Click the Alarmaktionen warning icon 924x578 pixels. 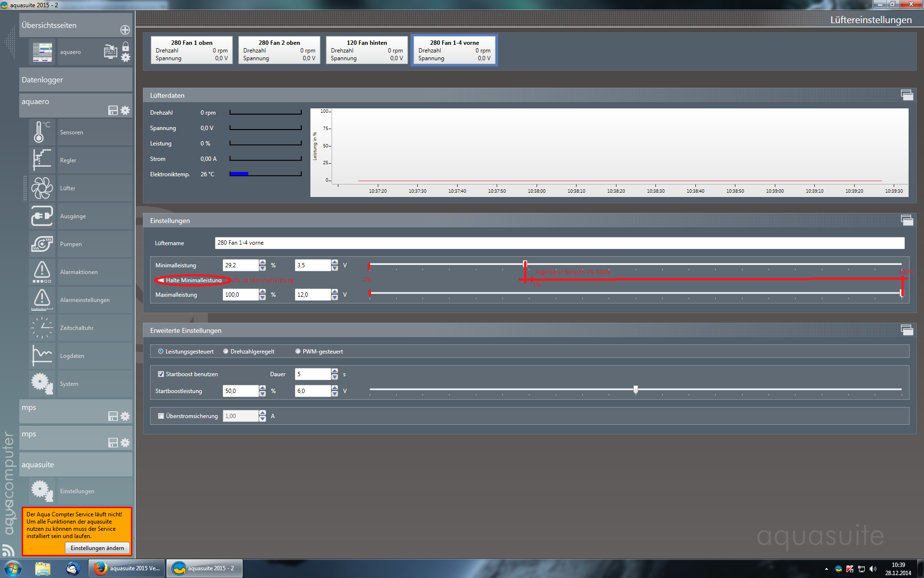(41, 272)
